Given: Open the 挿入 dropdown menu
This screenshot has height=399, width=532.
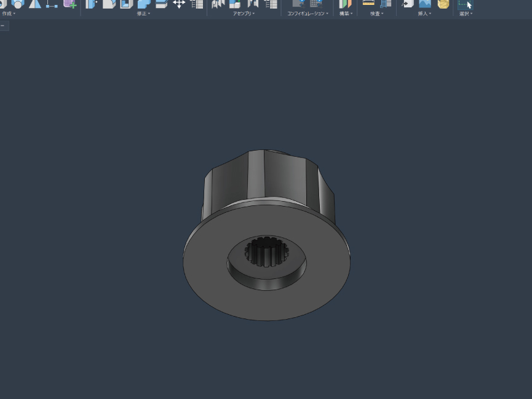Looking at the screenshot, I should point(424,14).
